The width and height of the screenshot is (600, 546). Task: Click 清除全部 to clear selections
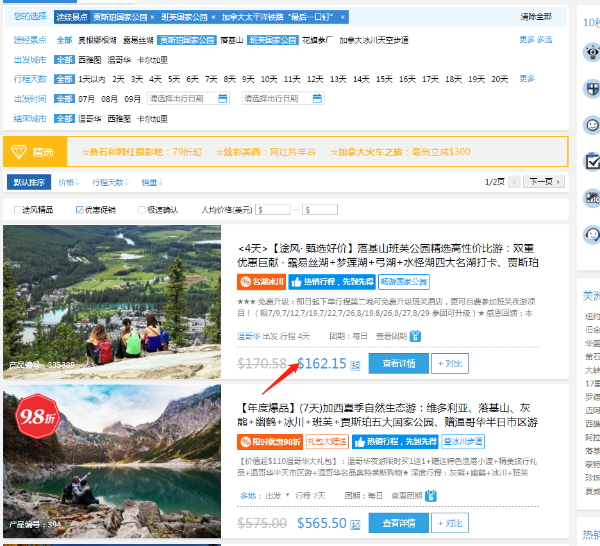coord(536,17)
